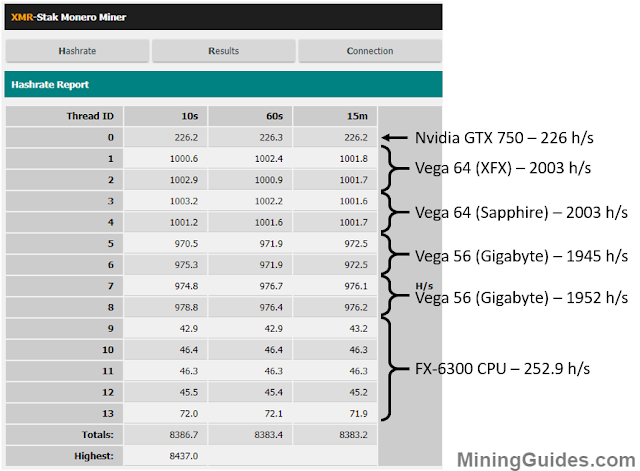Select thread 2 60s value 1000.9
The image size is (640, 471).
269,180
